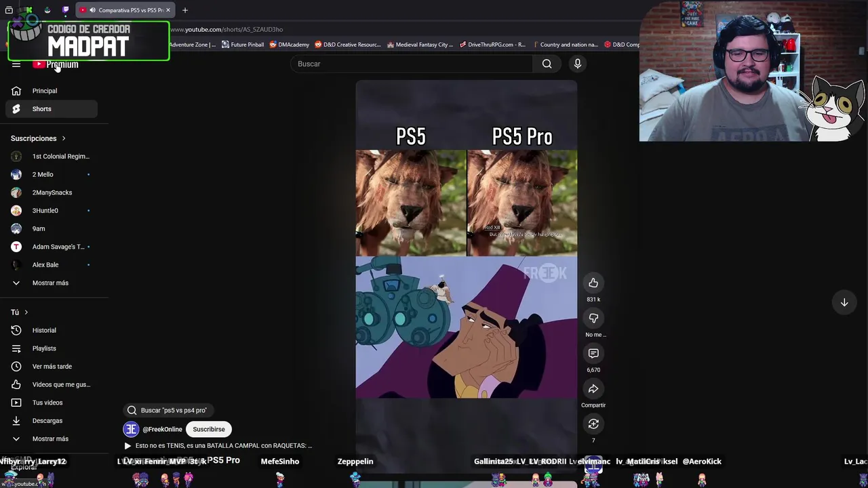The height and width of the screenshot is (488, 868).
Task: Click the YouTube Premium logo
Action: click(x=56, y=64)
